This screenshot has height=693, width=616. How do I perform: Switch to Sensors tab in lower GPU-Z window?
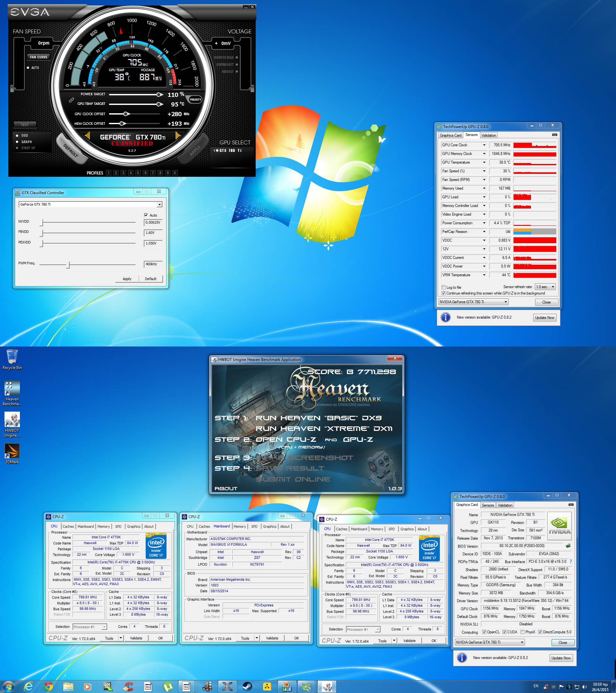point(488,505)
